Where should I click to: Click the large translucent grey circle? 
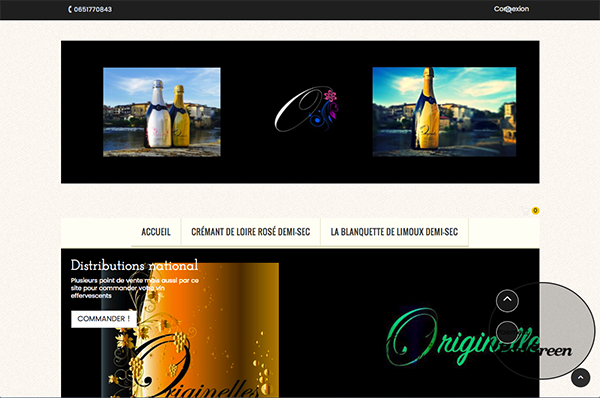pos(542,331)
